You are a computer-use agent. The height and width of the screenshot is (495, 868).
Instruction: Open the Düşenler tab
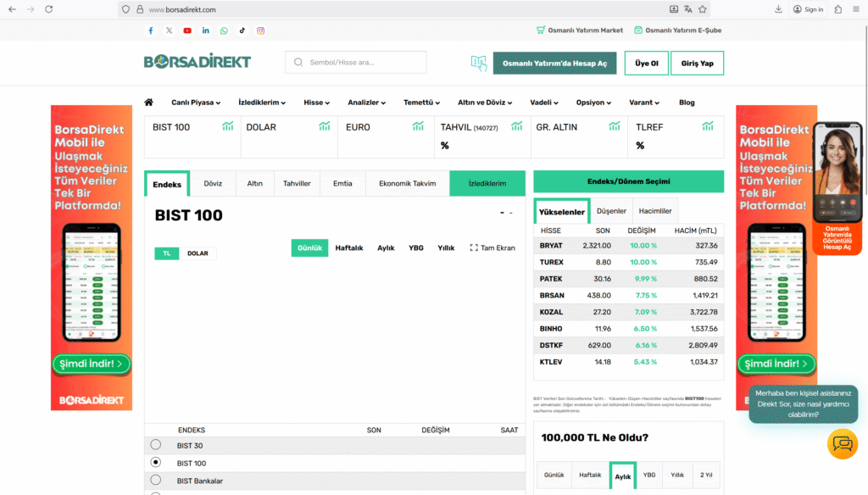(x=611, y=211)
